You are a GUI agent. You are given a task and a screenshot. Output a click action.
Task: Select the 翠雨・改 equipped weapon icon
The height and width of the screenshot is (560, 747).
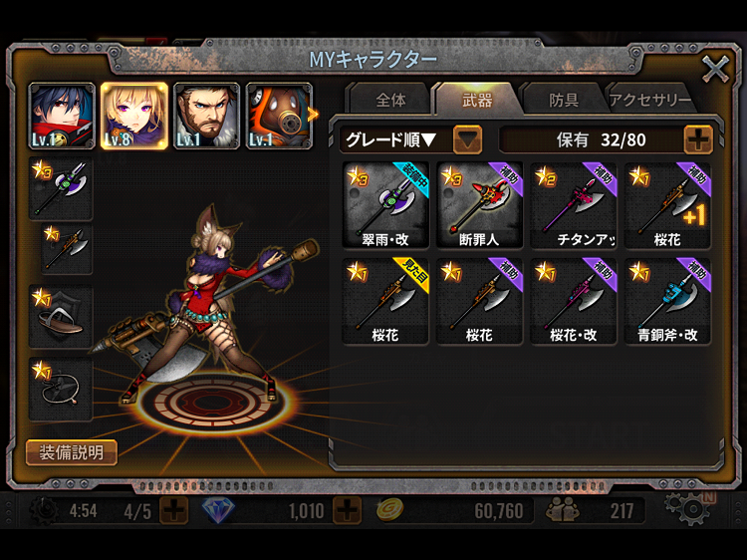click(385, 205)
